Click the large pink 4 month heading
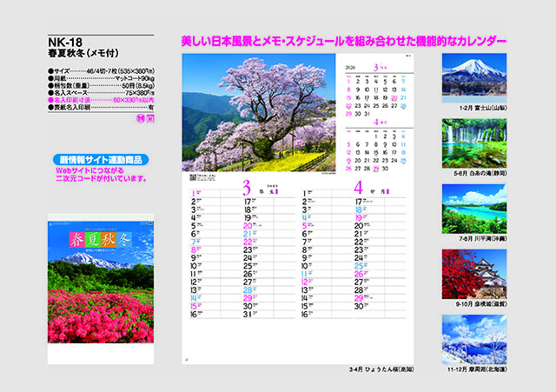This screenshot has height=392, width=556. (358, 188)
